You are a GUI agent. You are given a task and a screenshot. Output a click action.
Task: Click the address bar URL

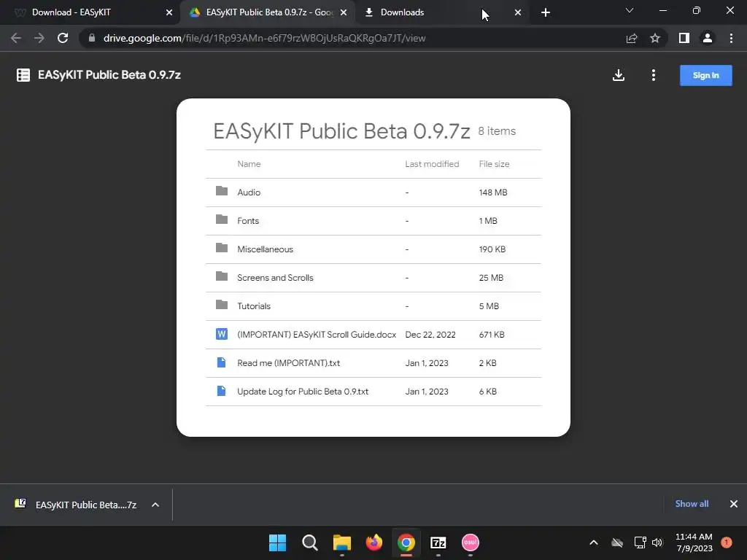264,38
